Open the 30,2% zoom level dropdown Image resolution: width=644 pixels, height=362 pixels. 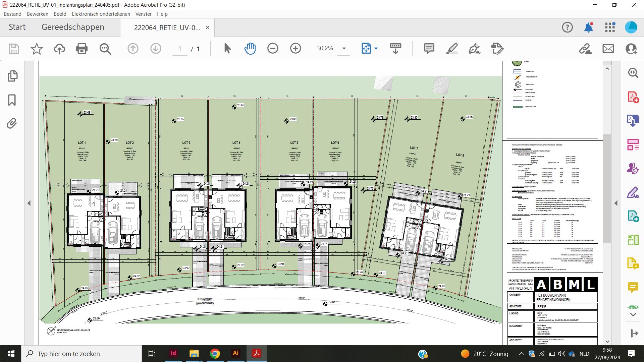tap(344, 49)
